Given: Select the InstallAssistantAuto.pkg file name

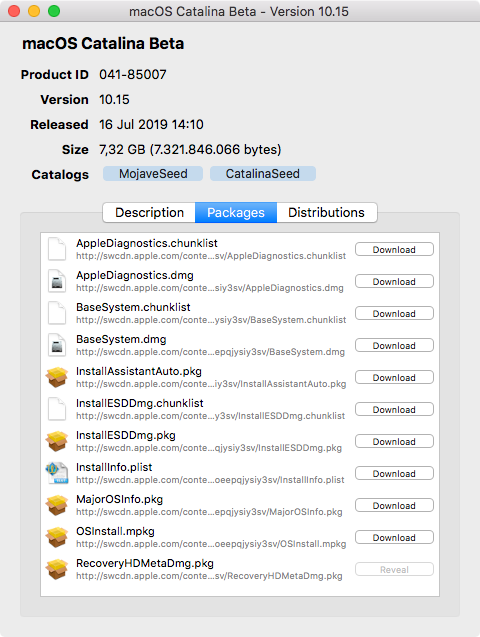Looking at the screenshot, I should click(x=139, y=371).
